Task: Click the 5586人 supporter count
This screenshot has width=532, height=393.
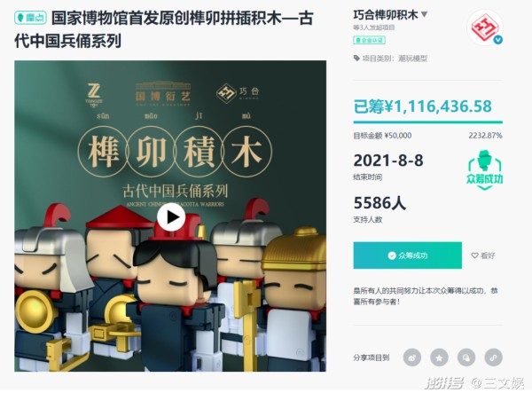Action: tap(379, 203)
